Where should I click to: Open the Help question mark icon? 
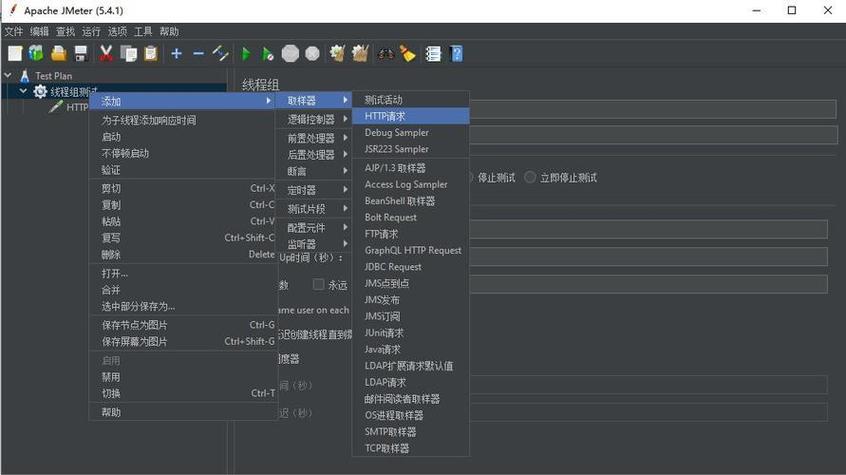coord(456,53)
